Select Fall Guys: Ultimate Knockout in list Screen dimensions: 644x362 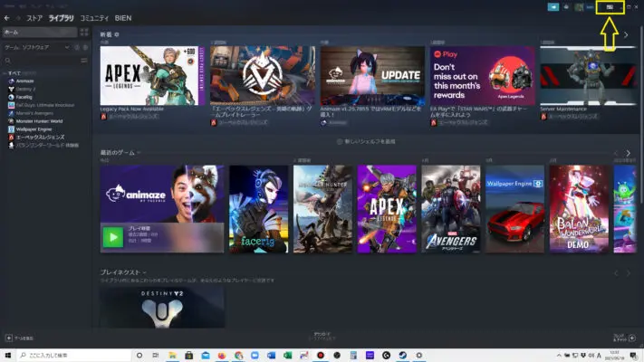(45, 105)
